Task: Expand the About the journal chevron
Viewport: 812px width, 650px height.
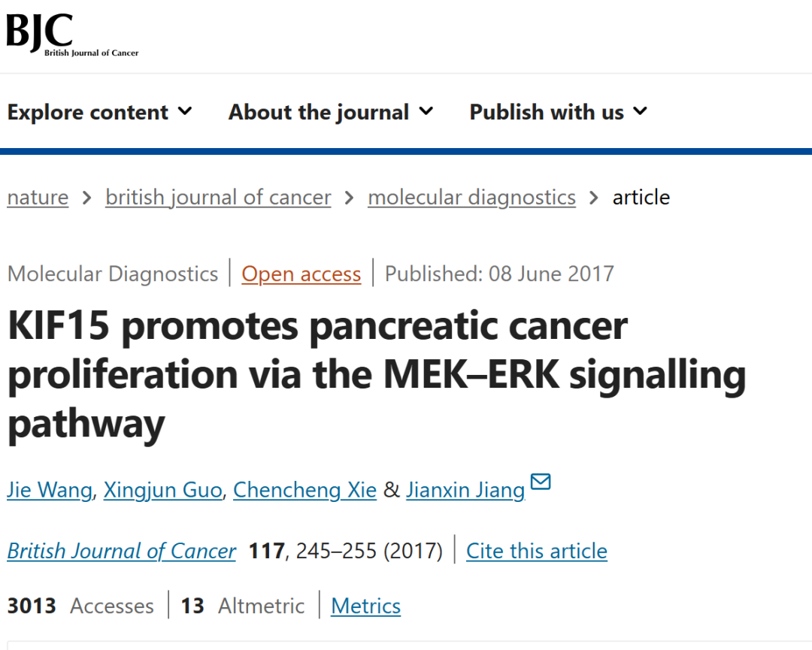Action: (x=426, y=110)
